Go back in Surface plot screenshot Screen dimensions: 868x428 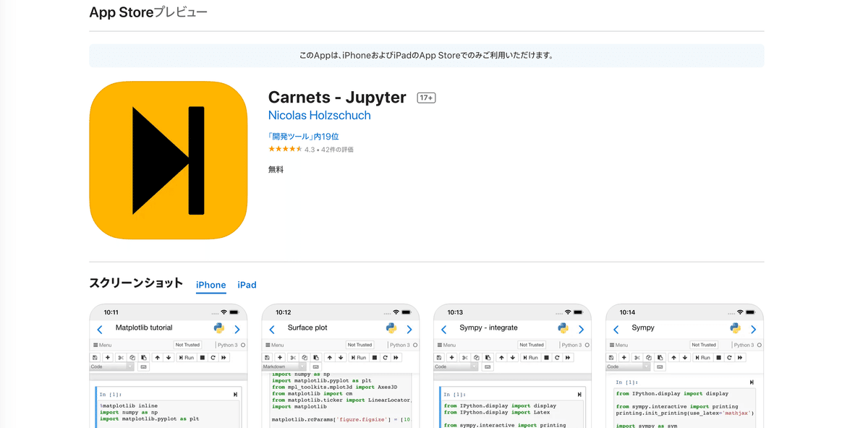[x=272, y=330]
